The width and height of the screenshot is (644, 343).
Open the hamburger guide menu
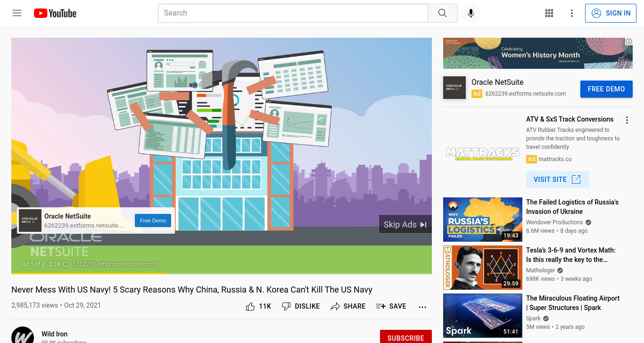[x=17, y=13]
